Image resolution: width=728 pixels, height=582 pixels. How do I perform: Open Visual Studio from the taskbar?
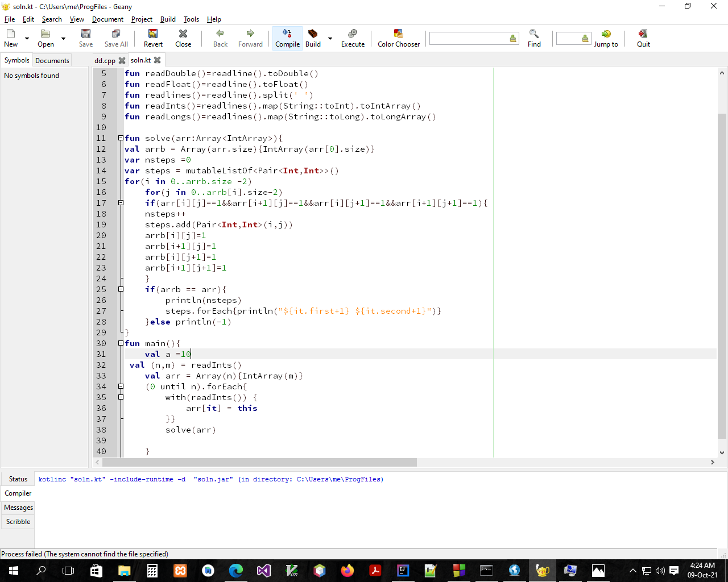[263, 571]
